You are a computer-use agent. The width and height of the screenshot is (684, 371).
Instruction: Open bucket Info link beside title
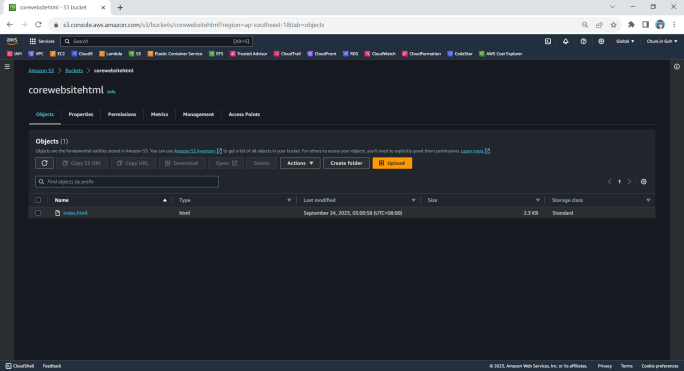111,92
